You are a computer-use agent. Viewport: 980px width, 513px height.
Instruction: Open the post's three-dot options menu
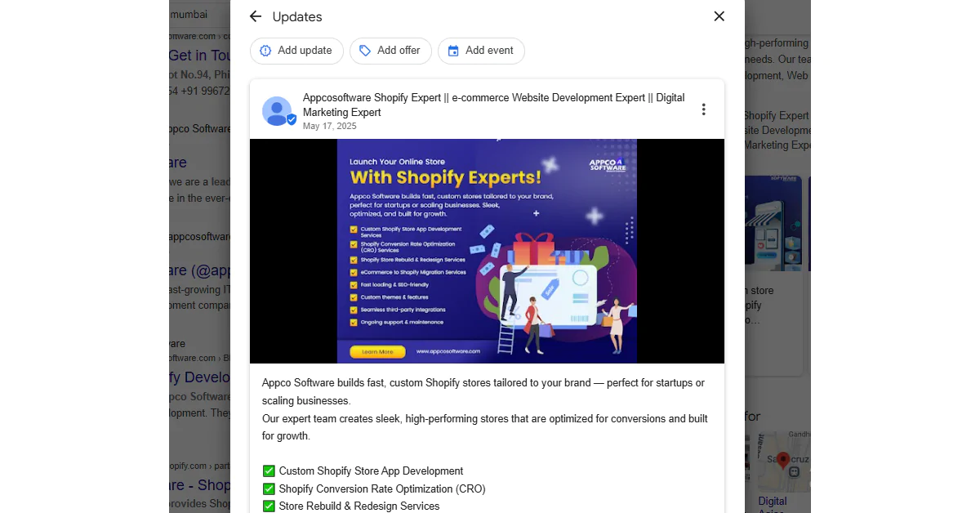click(703, 109)
